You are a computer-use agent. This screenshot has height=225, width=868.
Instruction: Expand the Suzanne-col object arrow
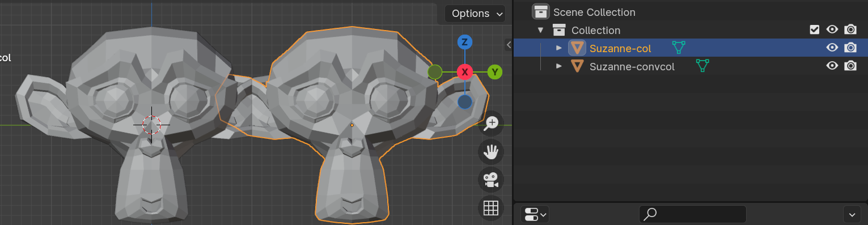point(559,48)
